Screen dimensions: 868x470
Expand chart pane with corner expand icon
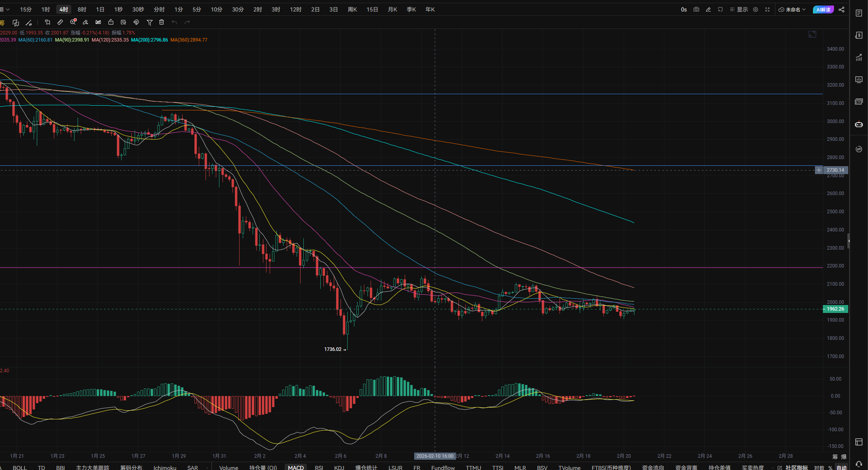[812, 34]
